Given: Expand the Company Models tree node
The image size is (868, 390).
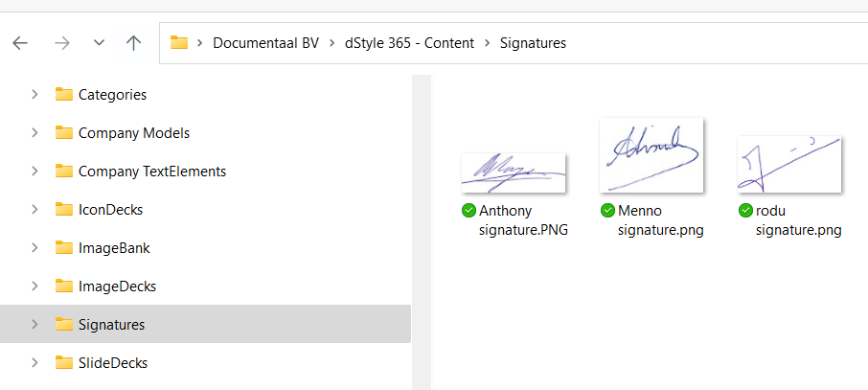Looking at the screenshot, I should pos(34,133).
